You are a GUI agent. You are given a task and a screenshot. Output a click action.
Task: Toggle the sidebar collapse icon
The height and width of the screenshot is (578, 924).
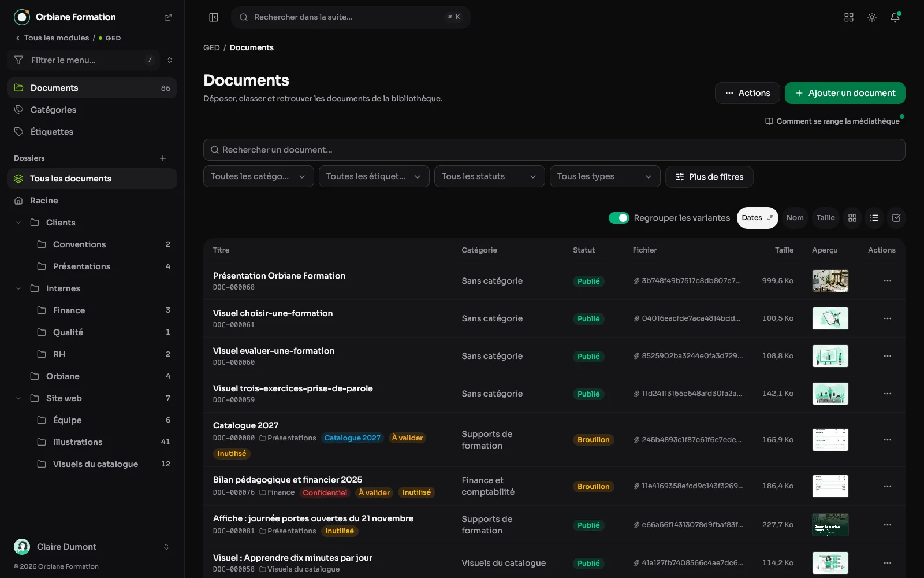[x=214, y=17]
